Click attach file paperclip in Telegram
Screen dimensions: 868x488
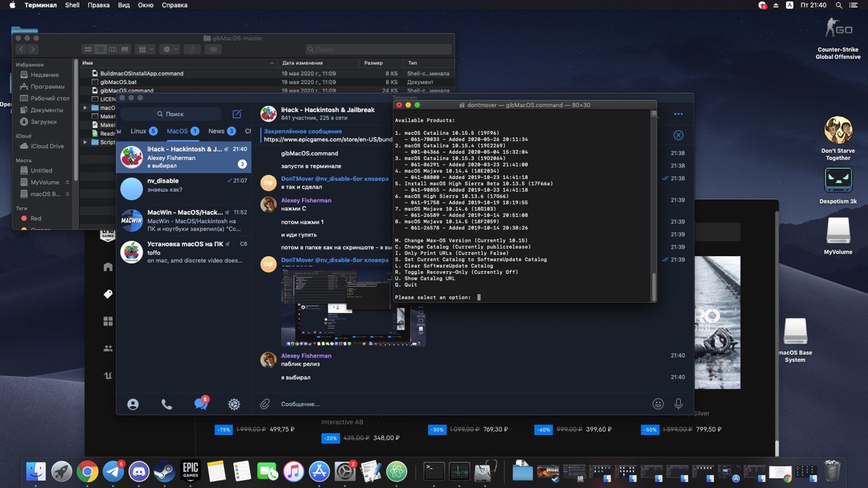(265, 404)
